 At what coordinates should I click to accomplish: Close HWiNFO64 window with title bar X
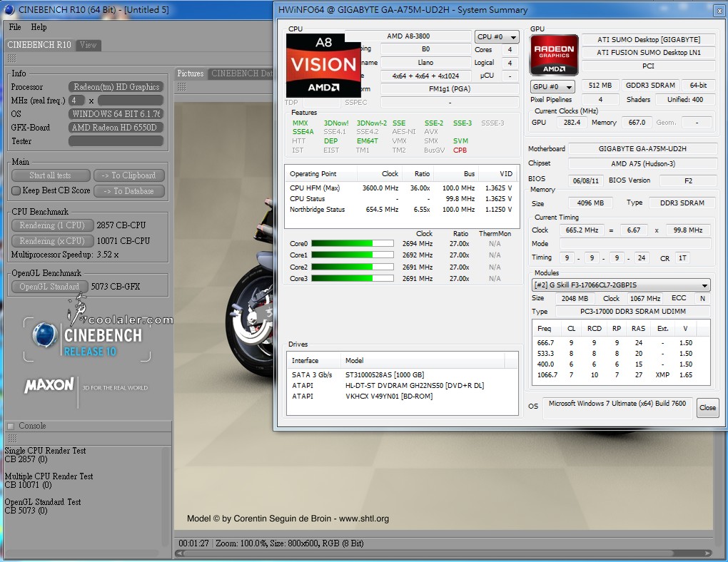[x=719, y=10]
